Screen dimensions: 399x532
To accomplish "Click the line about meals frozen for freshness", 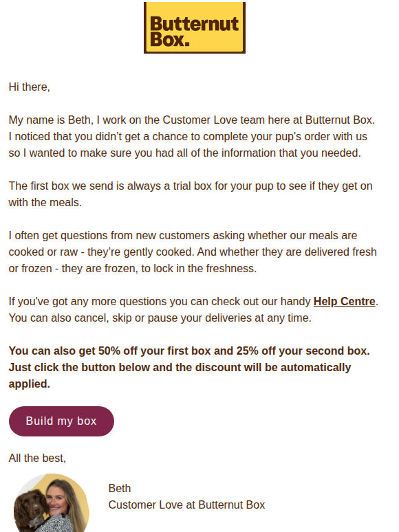I will point(133,268).
